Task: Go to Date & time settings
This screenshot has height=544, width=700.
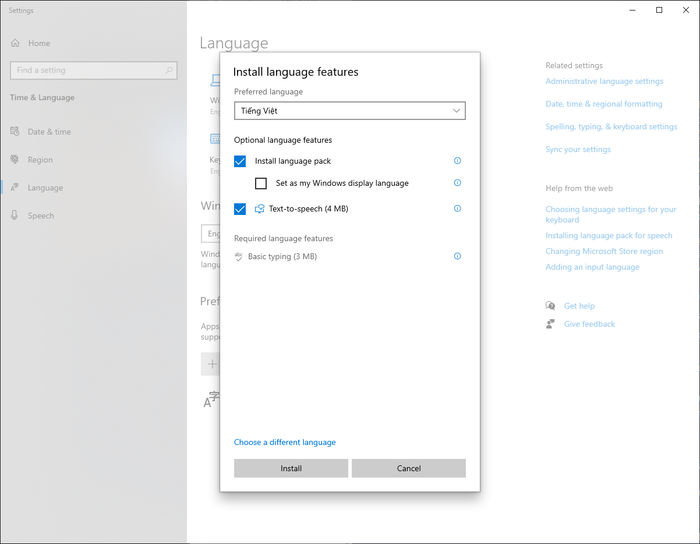Action: click(49, 132)
